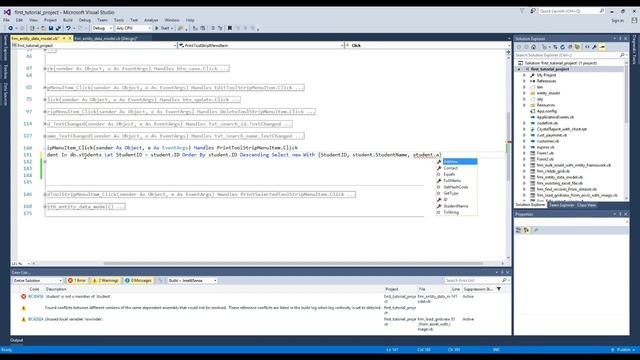Click the Properties wrench in Solution Explorer toolbar

coord(595,47)
